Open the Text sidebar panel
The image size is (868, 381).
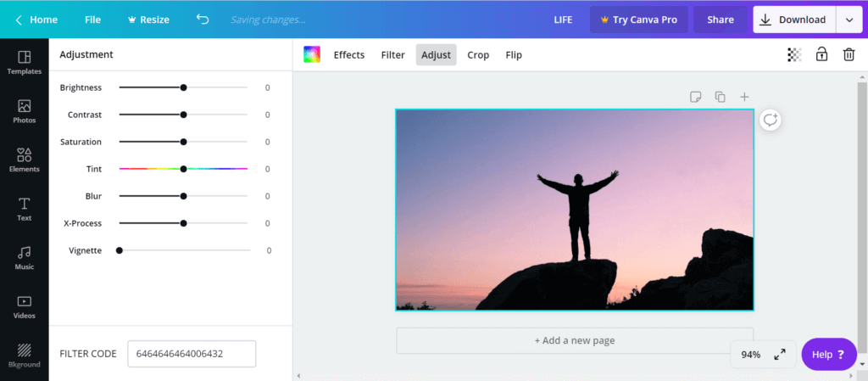coord(25,209)
